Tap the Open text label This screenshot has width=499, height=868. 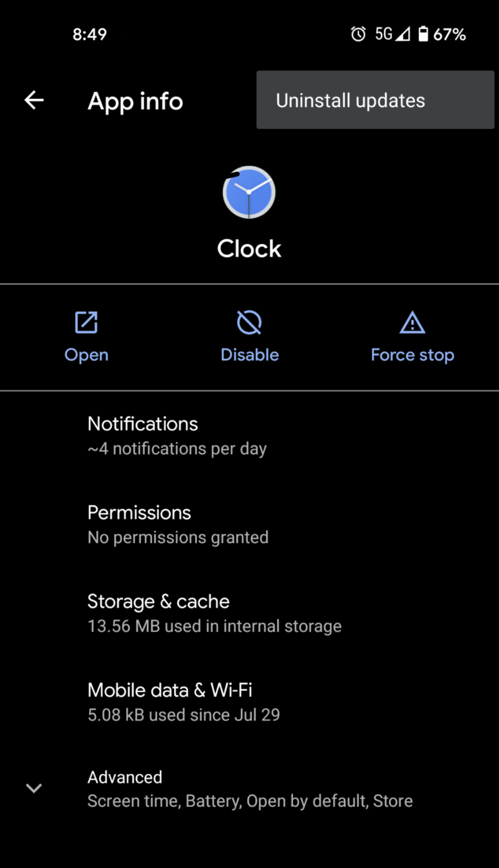[86, 355]
